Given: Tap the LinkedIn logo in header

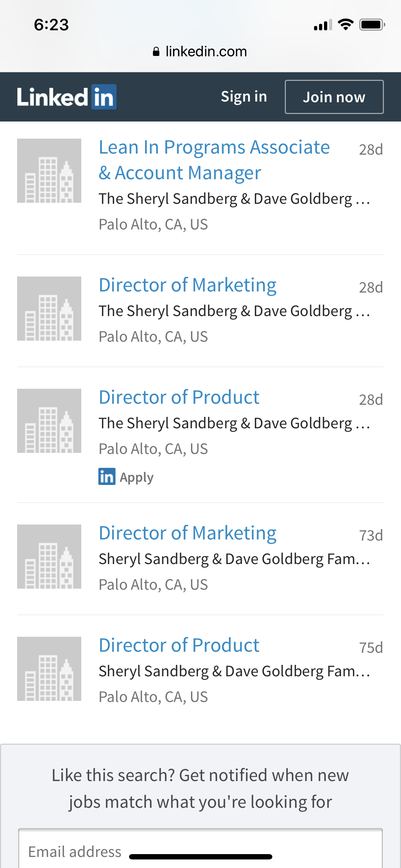Looking at the screenshot, I should pos(67,97).
